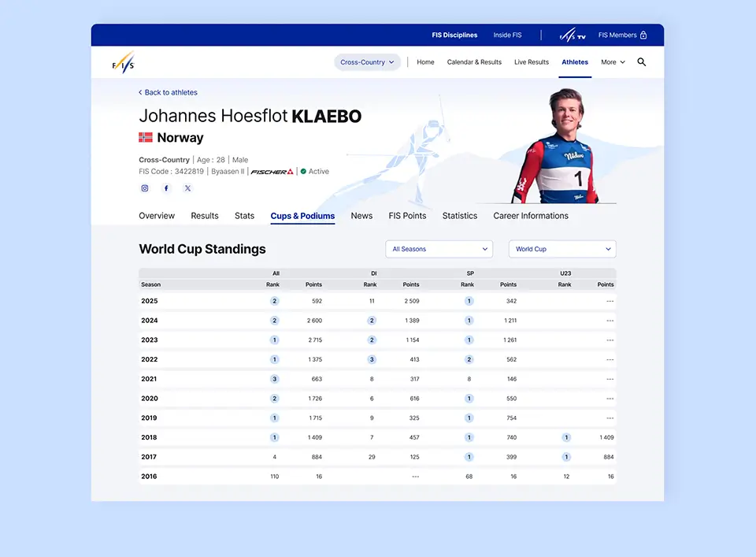Click 2022 SP rank 2 badge

pyautogui.click(x=469, y=359)
